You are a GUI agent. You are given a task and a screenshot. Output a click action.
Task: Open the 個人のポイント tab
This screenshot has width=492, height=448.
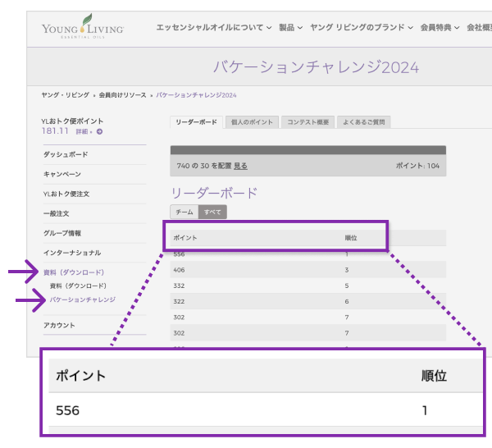251,122
